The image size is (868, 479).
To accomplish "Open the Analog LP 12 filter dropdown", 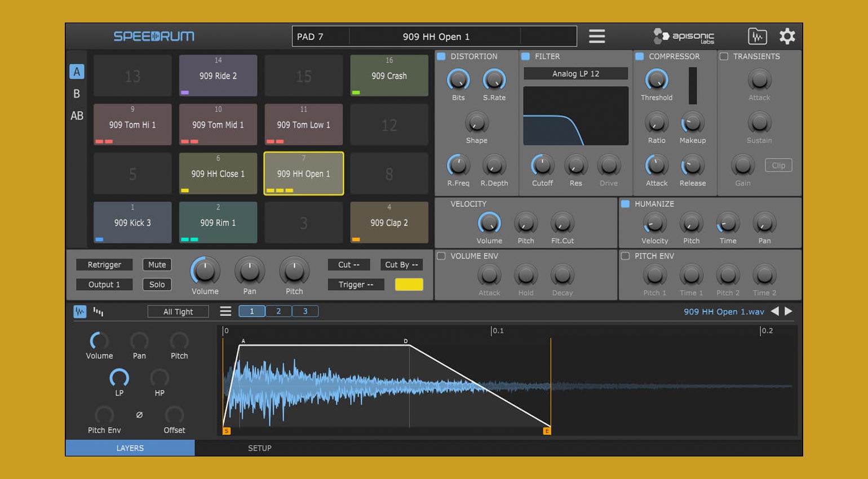I will coord(575,74).
